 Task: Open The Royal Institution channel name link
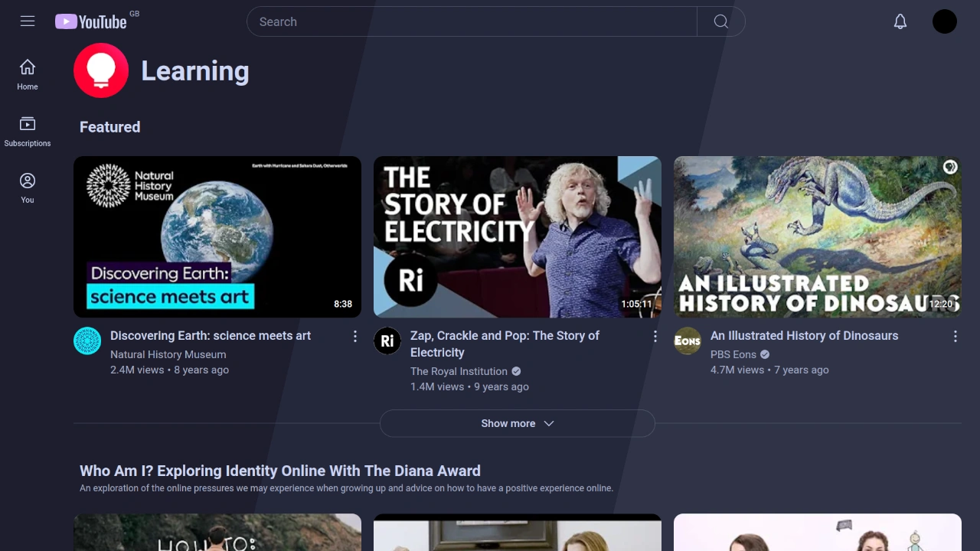[459, 371]
